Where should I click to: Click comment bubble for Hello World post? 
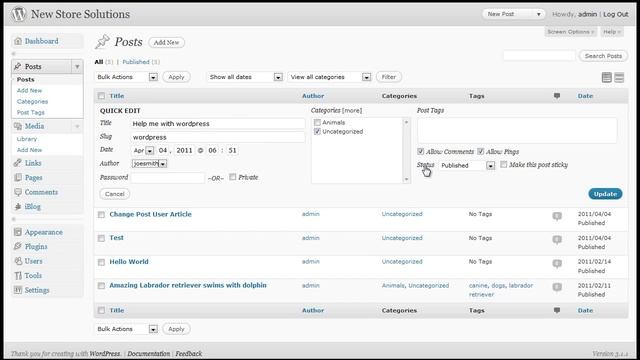557,264
